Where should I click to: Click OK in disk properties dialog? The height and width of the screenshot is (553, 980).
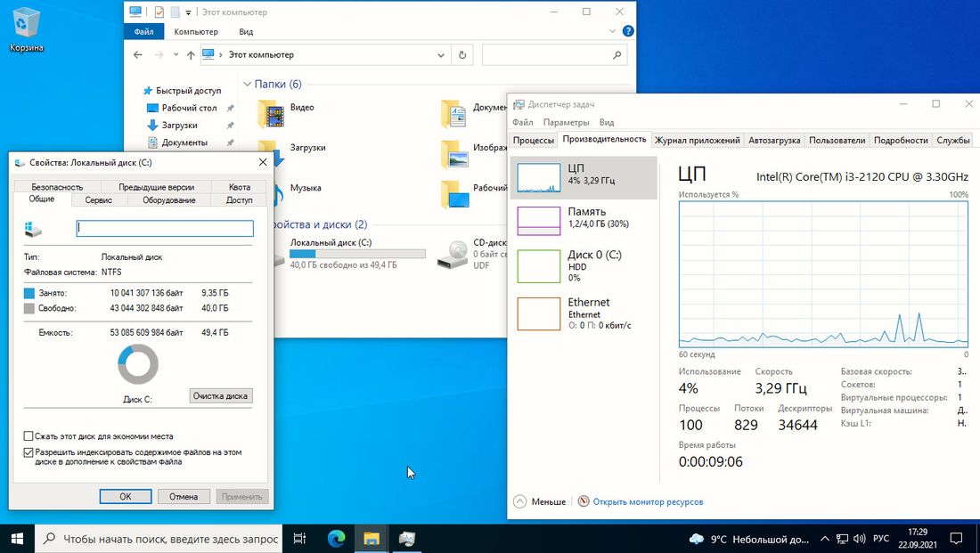pos(126,496)
